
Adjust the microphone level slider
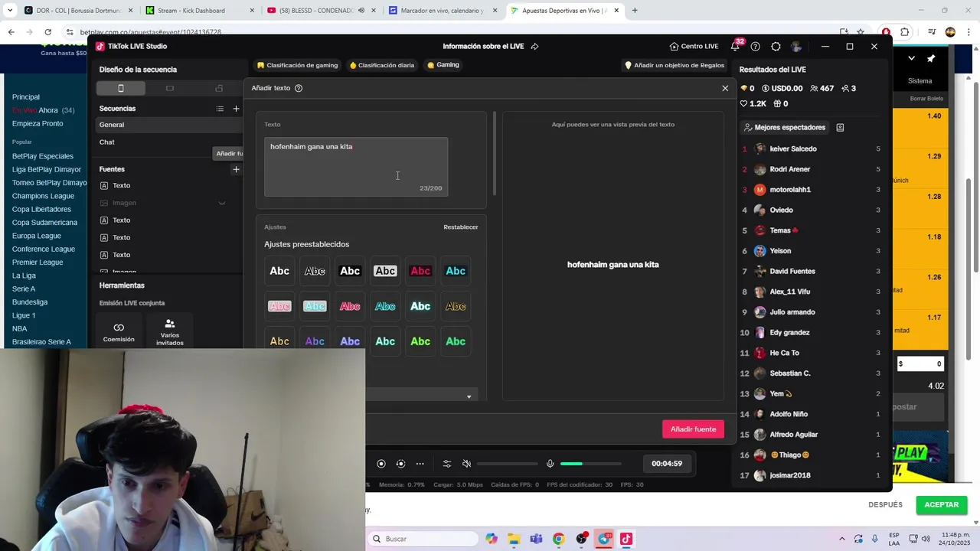coord(590,464)
